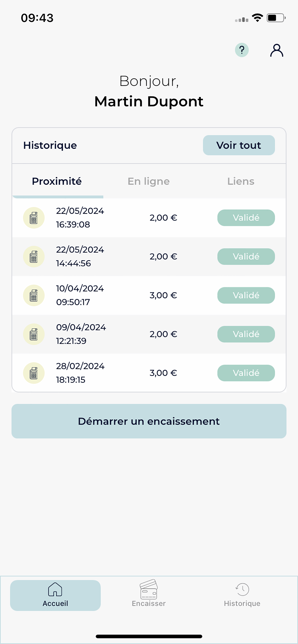Image resolution: width=298 pixels, height=644 pixels.
Task: Select the Proximité tab
Action: 57,181
